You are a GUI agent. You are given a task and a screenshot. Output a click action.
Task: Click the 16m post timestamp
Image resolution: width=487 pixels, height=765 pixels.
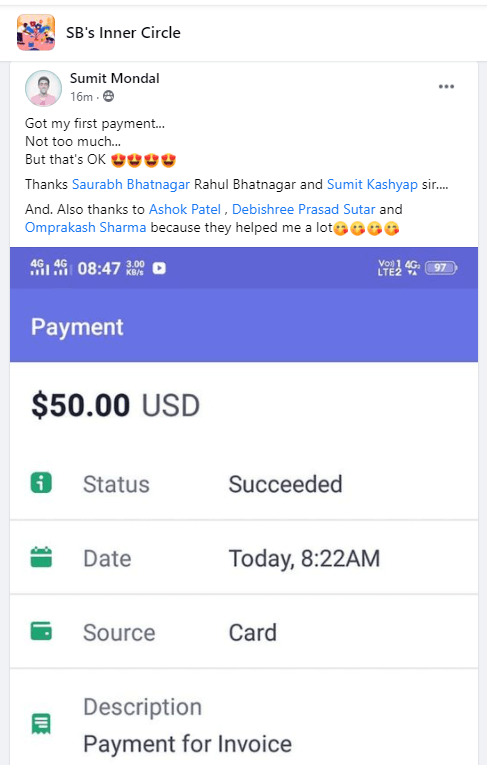coord(81,97)
